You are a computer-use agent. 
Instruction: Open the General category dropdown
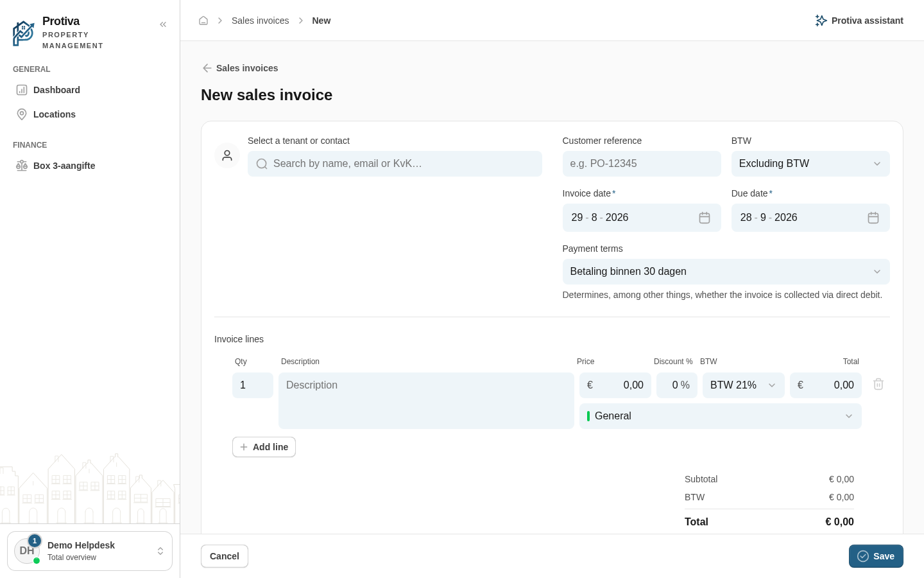[721, 416]
